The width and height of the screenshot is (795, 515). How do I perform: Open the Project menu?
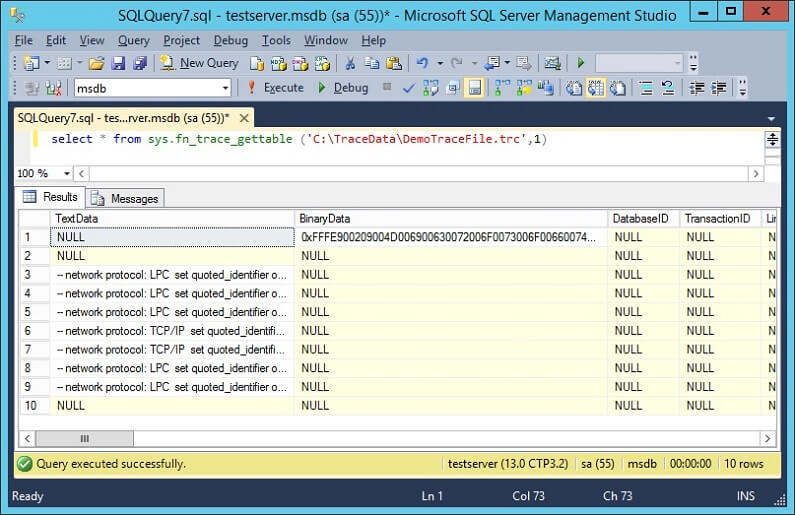[182, 40]
